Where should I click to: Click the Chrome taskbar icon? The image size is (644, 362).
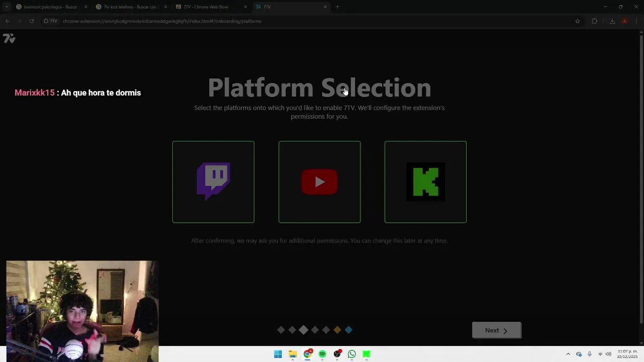click(x=307, y=354)
